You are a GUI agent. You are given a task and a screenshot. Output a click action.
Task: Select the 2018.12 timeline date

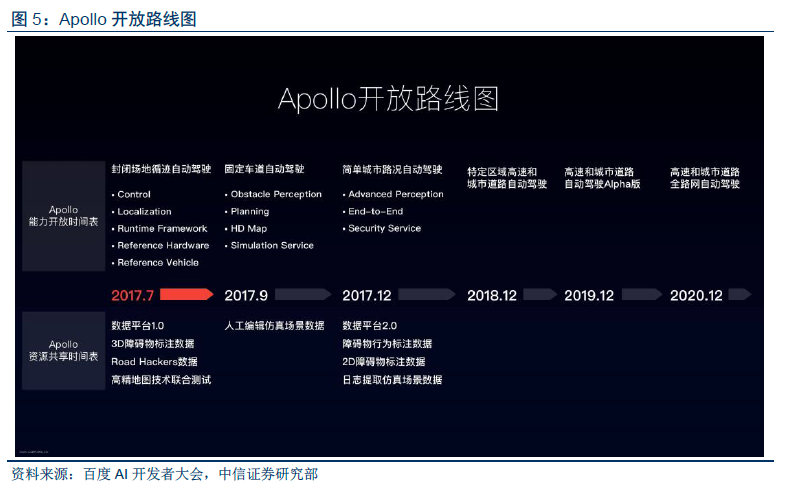(492, 295)
